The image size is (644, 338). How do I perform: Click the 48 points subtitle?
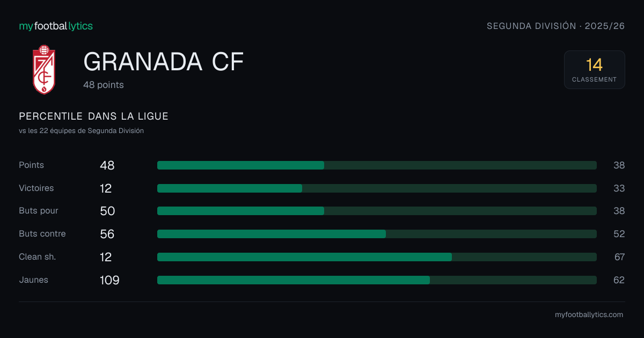click(104, 85)
